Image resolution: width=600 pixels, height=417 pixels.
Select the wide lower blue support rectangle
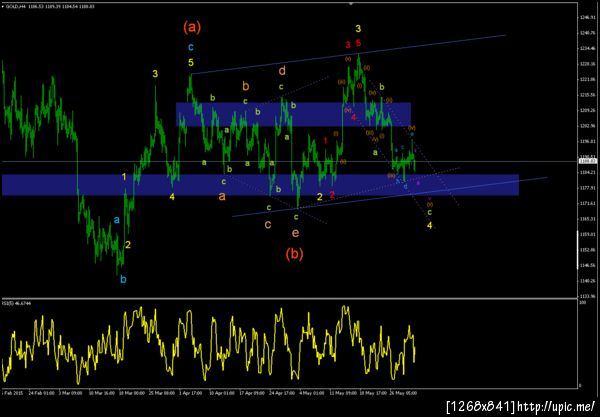click(x=260, y=185)
